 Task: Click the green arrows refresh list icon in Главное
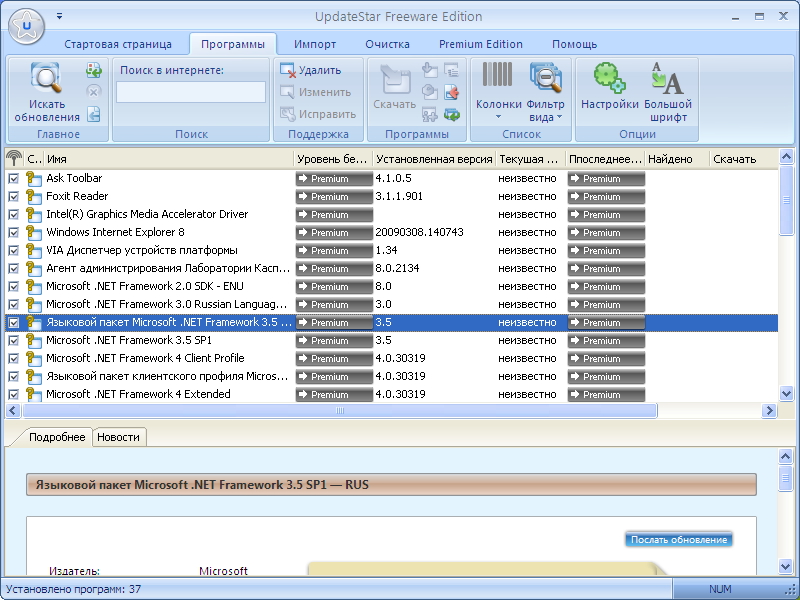coord(93,70)
